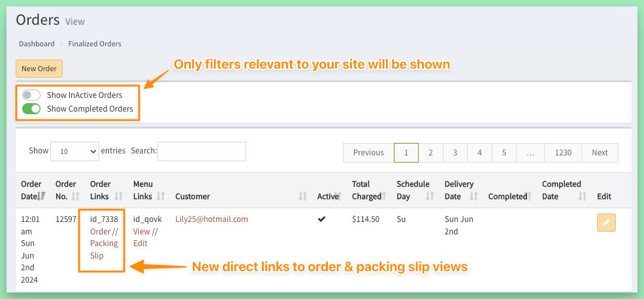Click the Next pagination button
644x299 pixels.
tap(600, 152)
